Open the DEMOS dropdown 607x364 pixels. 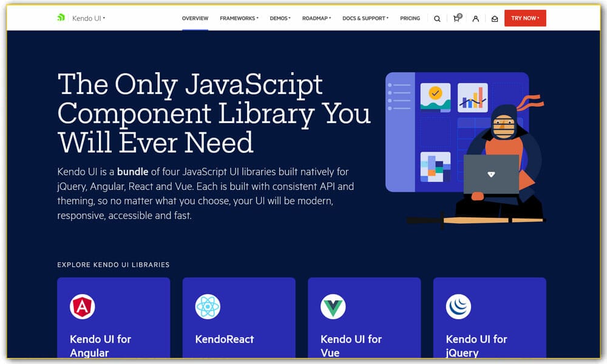click(280, 18)
